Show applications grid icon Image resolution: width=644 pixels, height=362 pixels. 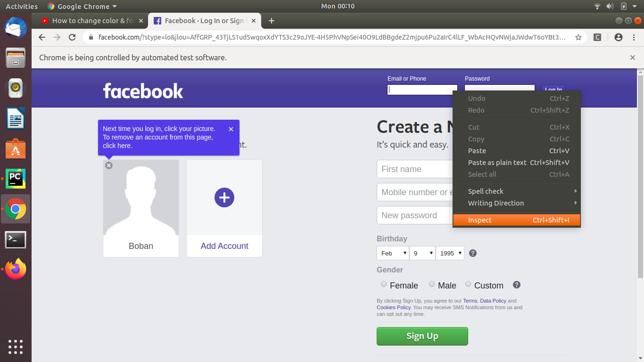(16, 346)
